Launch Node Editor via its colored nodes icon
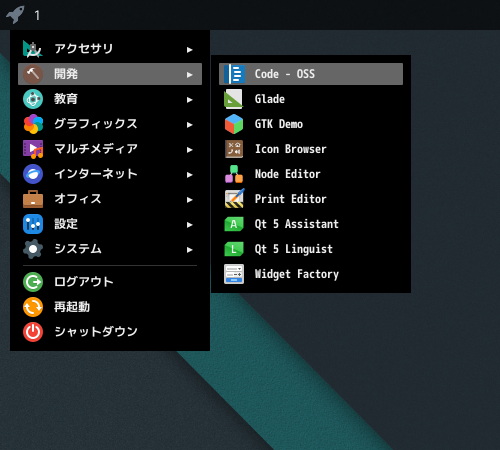The height and width of the screenshot is (450, 500). coord(234,174)
